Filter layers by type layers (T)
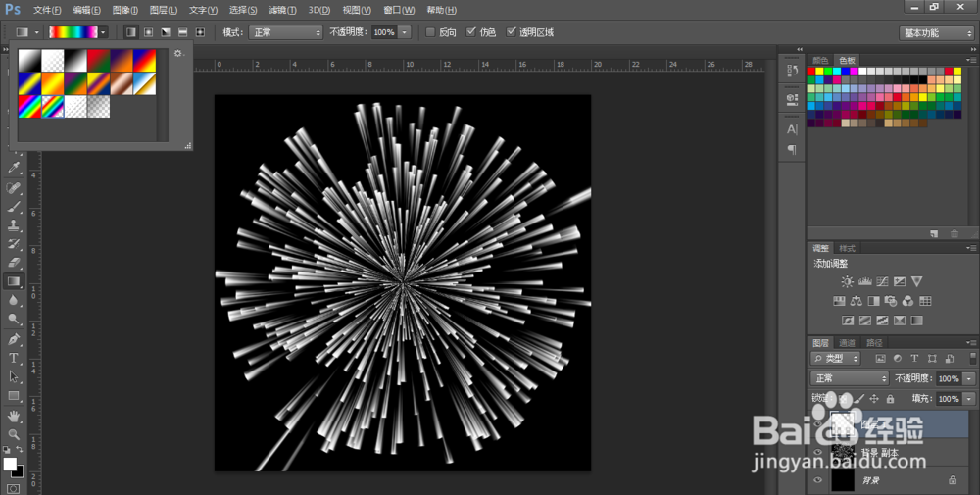 click(914, 359)
